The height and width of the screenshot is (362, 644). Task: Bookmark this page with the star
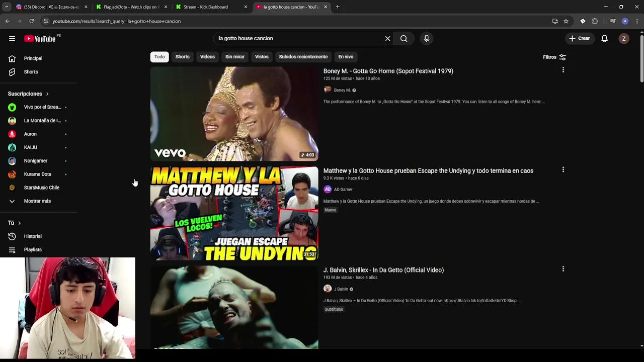(566, 21)
